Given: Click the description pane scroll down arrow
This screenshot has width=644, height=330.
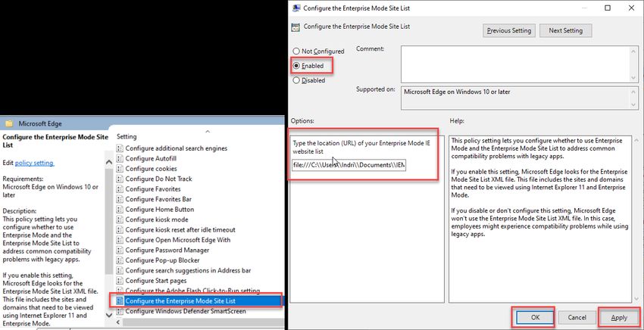Looking at the screenshot, I should (109, 315).
